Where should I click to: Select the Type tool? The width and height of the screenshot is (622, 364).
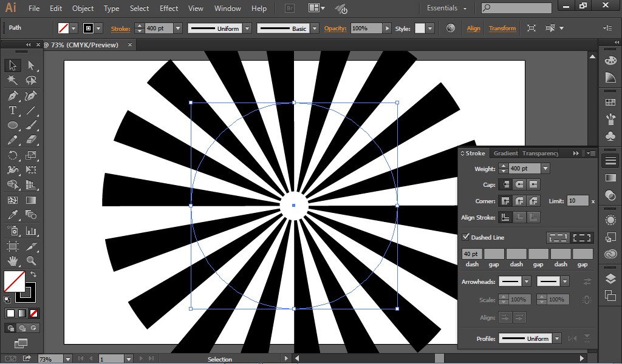point(12,110)
